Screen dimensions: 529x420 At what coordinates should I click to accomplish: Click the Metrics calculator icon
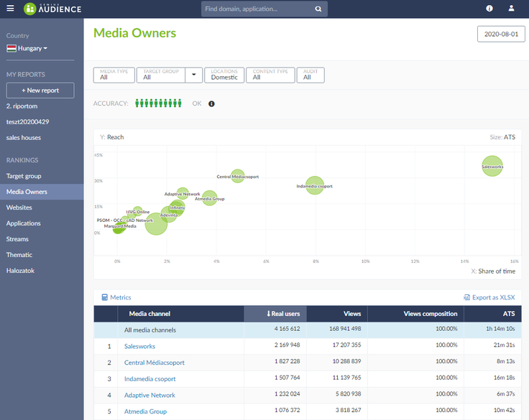105,297
